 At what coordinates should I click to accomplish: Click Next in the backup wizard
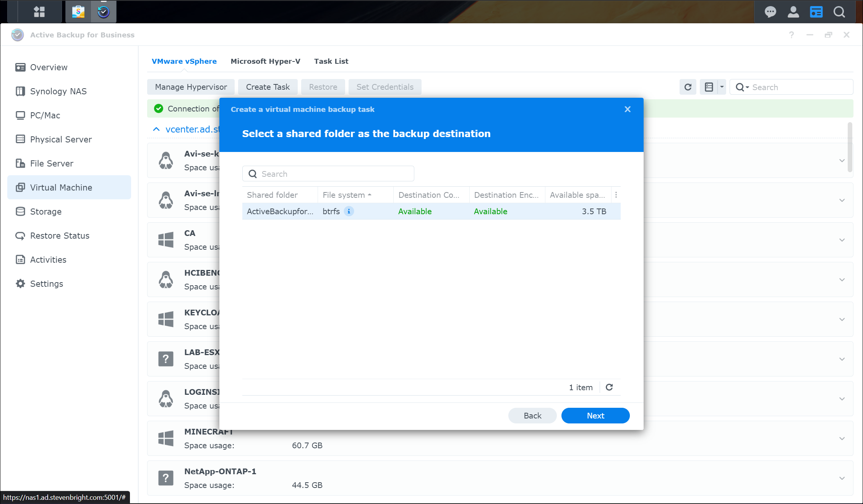coord(595,415)
